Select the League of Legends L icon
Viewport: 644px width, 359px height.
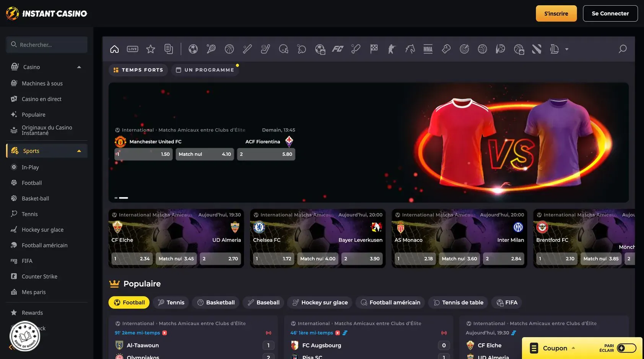click(x=555, y=49)
